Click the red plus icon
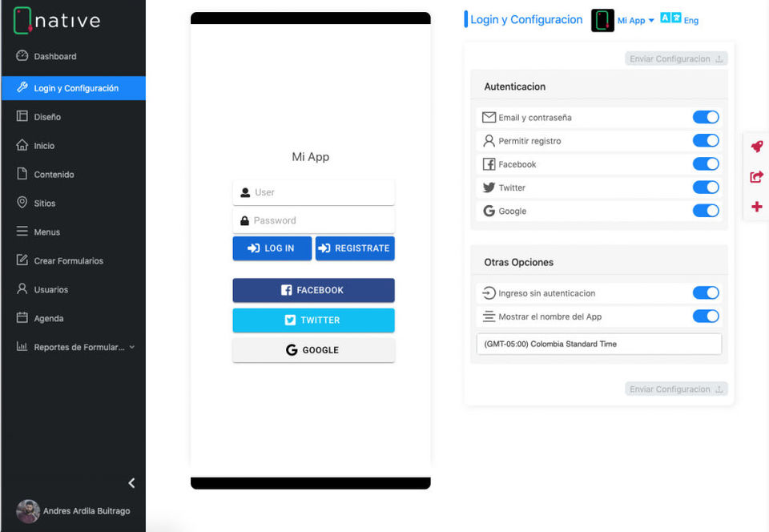The width and height of the screenshot is (769, 532). (757, 207)
